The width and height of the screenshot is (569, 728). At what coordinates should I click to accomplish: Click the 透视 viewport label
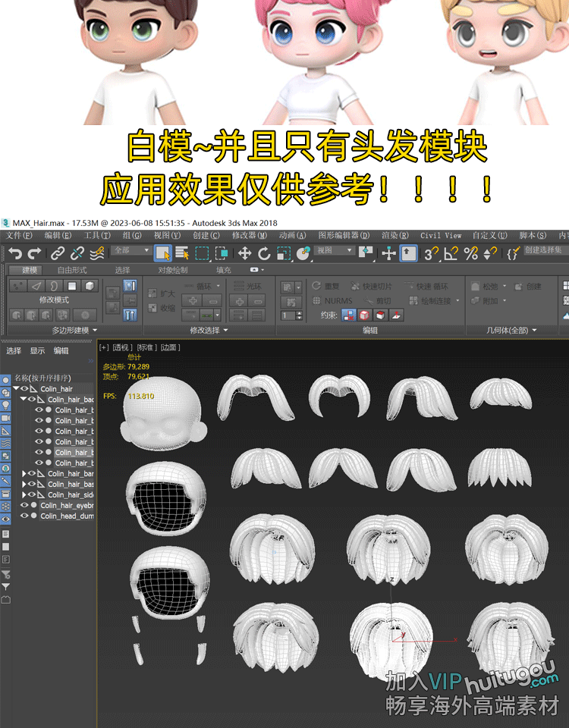122,347
